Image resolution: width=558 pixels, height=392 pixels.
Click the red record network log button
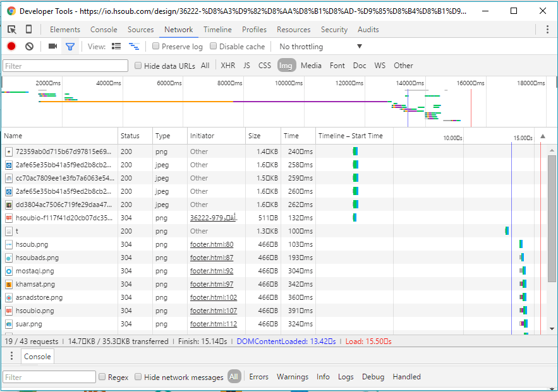(x=11, y=47)
